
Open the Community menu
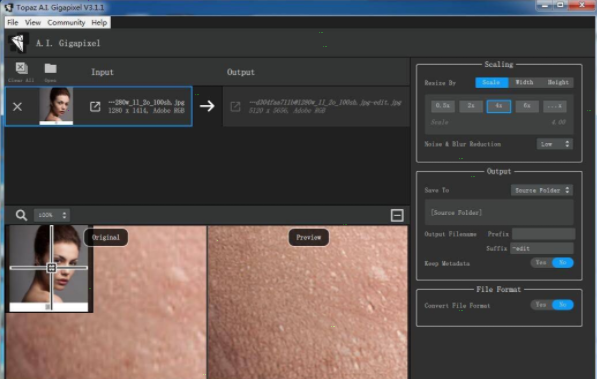66,22
